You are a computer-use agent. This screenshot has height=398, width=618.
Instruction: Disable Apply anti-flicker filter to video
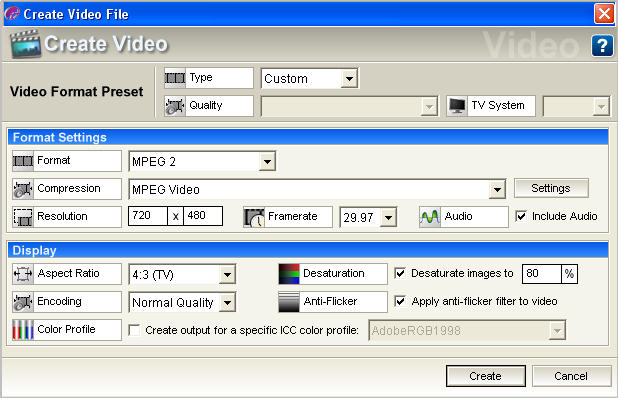pos(400,301)
